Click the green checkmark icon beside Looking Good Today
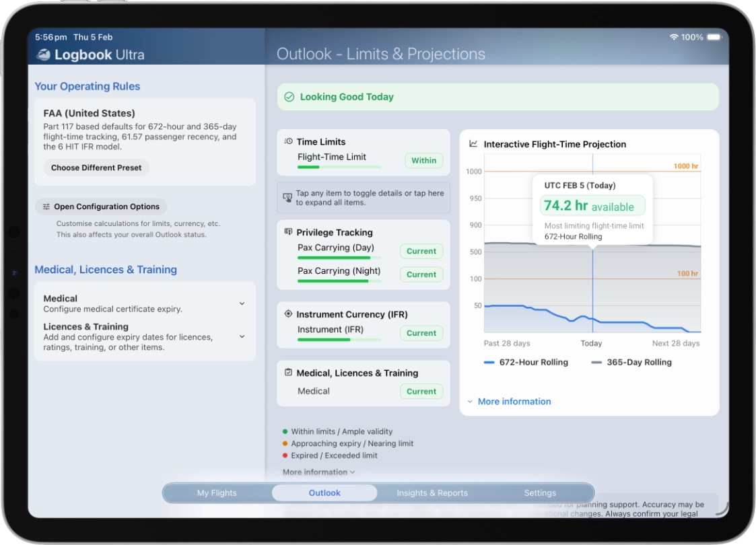Viewport: 756px width, 545px height. click(289, 97)
